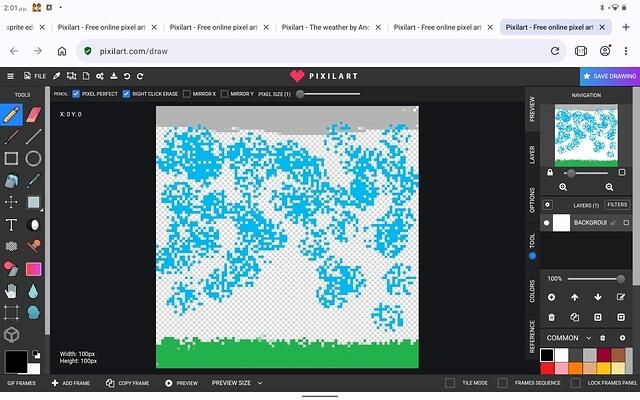Choose the Text tool
The height and width of the screenshot is (400, 640).
tap(12, 225)
